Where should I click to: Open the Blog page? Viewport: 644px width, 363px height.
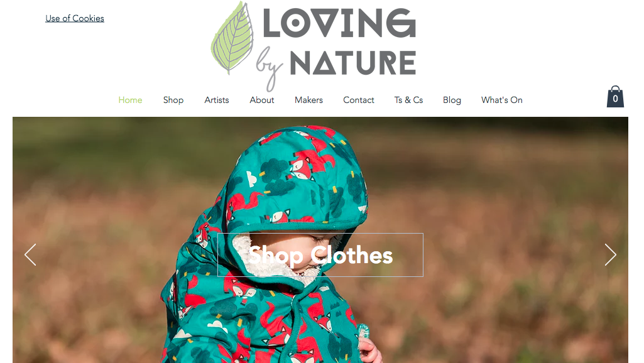click(452, 100)
